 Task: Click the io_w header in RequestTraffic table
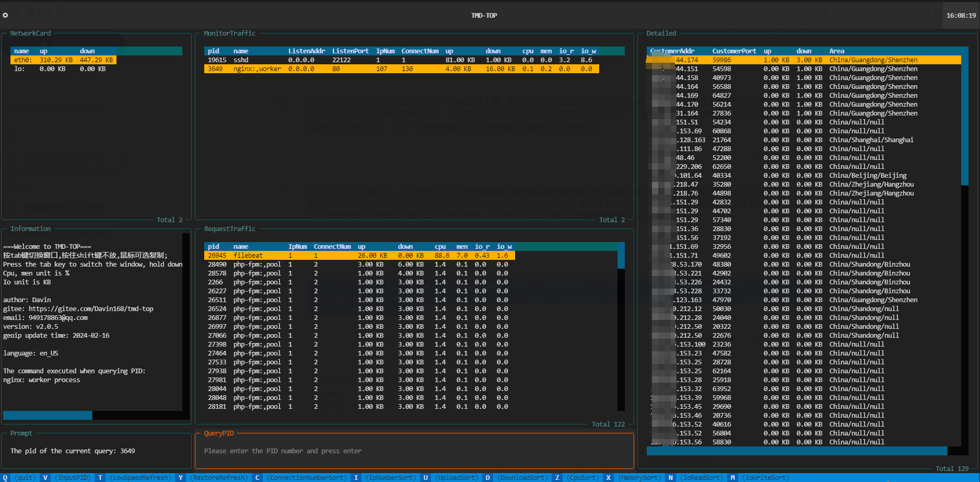(x=504, y=247)
